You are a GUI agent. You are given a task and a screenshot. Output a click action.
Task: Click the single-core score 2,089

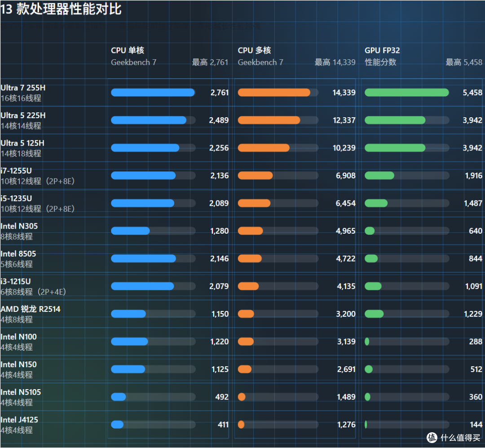click(x=219, y=204)
